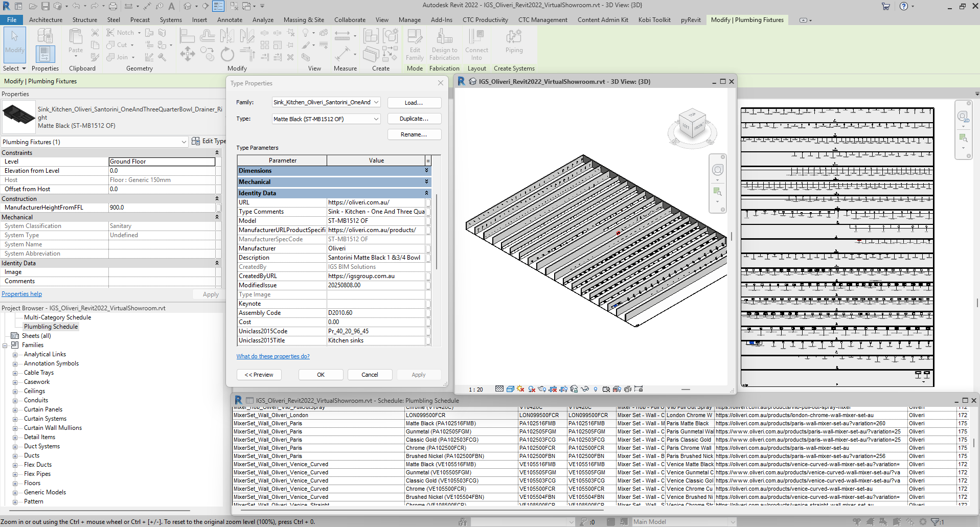Toggle Temporary Hide/Isolate glasses icon

pyautogui.click(x=585, y=389)
